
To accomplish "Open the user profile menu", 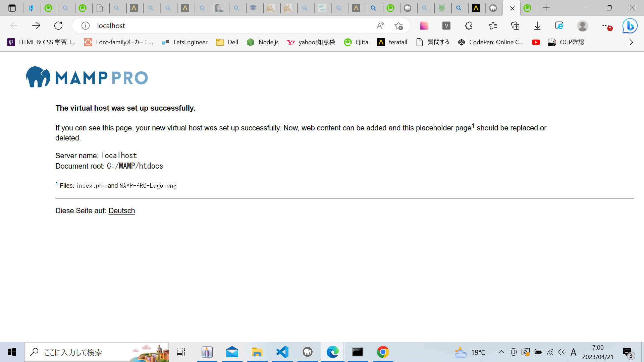I will (x=583, y=25).
